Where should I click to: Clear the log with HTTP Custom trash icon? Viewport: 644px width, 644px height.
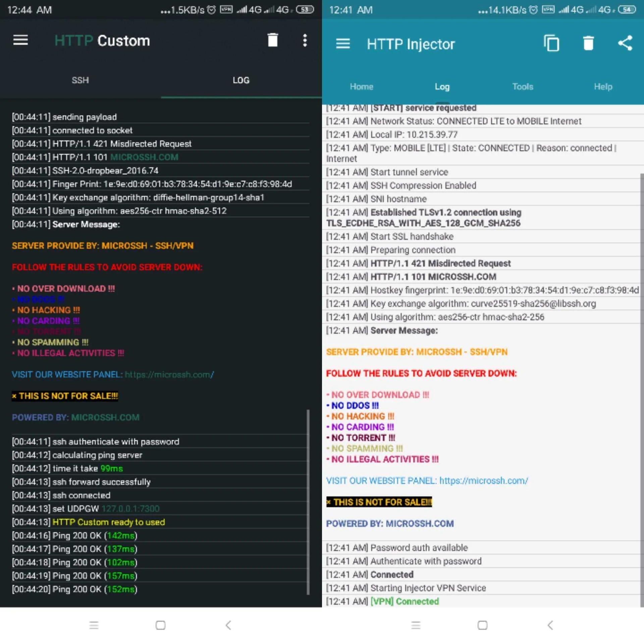point(273,40)
